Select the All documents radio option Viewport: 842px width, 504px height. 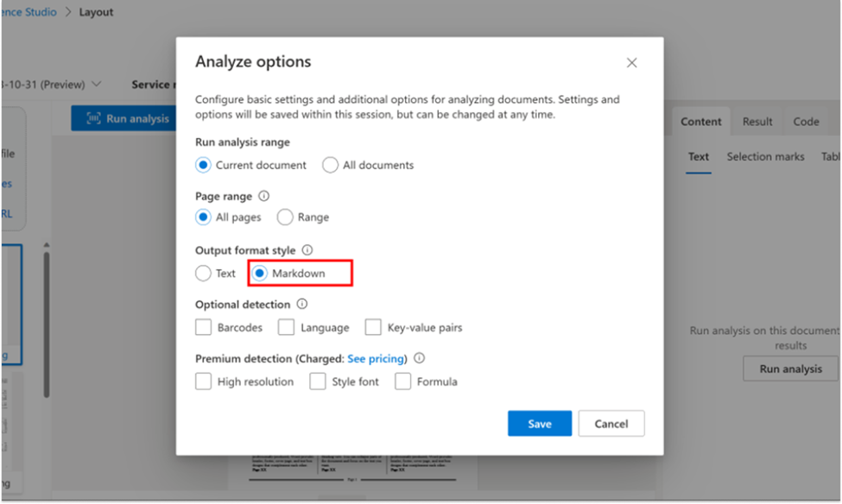[330, 165]
